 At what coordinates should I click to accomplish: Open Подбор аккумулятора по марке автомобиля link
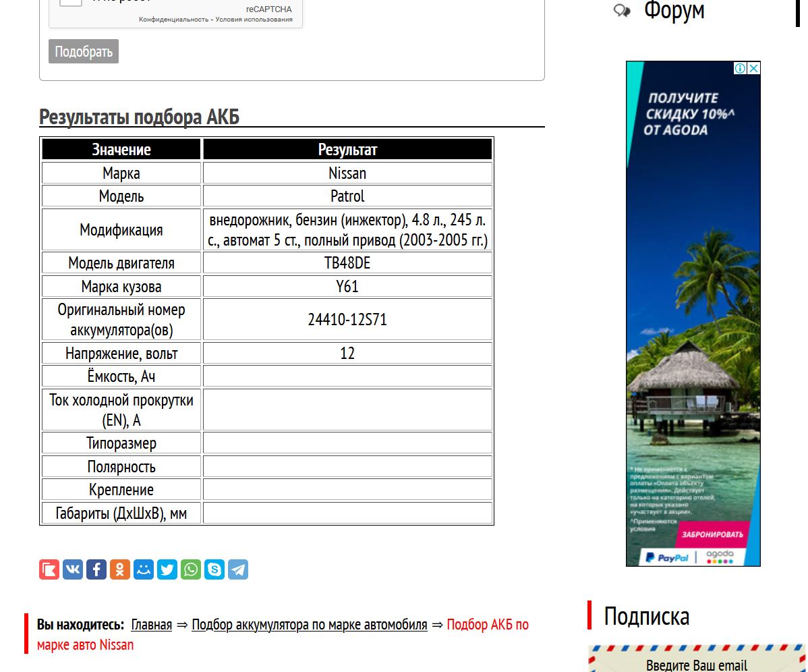pos(310,625)
